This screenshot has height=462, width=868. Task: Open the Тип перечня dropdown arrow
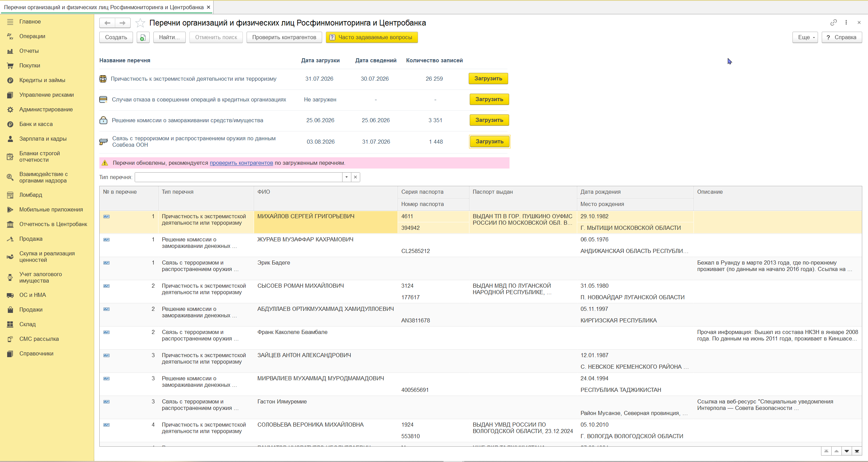(x=347, y=177)
